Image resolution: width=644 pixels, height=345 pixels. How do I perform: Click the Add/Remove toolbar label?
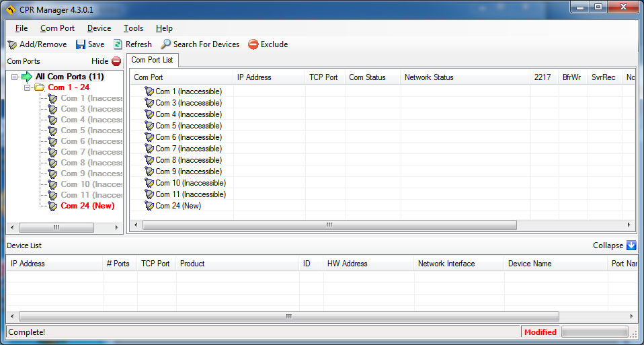43,44
